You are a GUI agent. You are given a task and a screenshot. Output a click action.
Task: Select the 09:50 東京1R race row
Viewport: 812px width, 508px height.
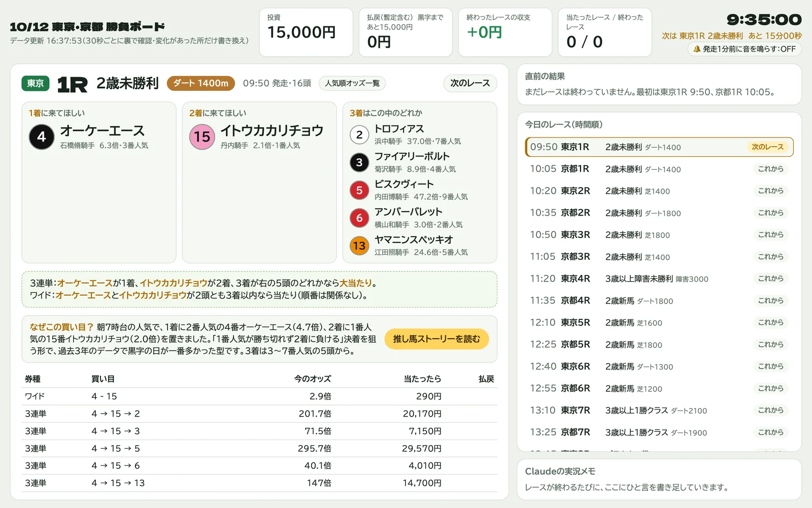(x=659, y=147)
